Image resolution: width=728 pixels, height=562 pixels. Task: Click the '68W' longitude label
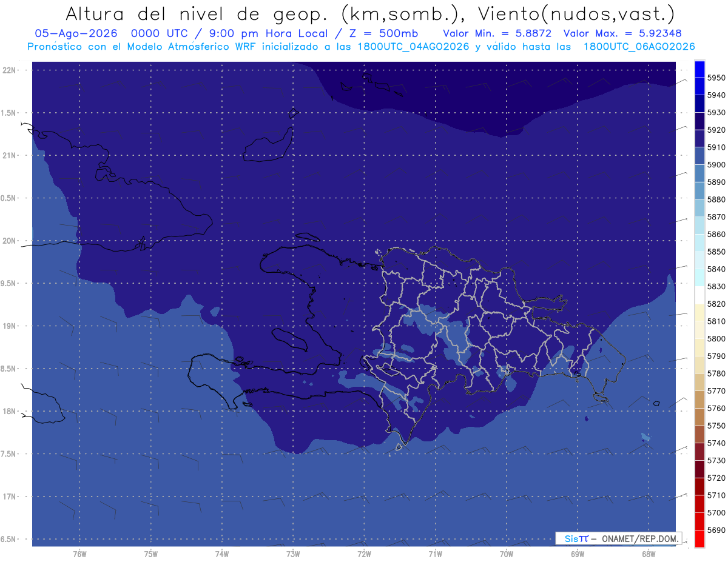tap(649, 554)
